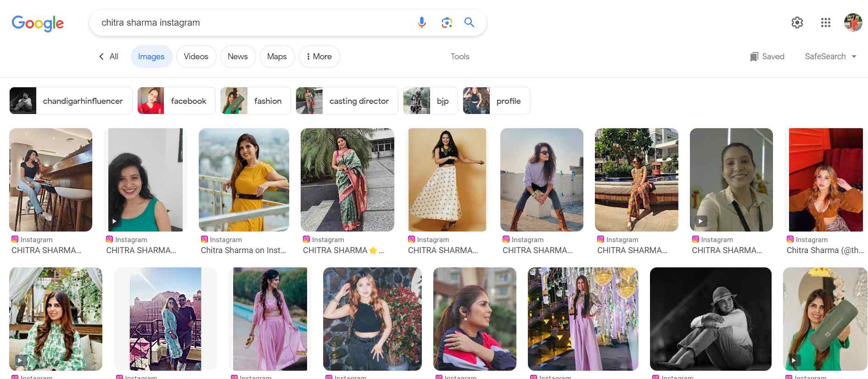Open thumbnail of woman at bar stools
This screenshot has height=379, width=868.
pyautogui.click(x=50, y=180)
